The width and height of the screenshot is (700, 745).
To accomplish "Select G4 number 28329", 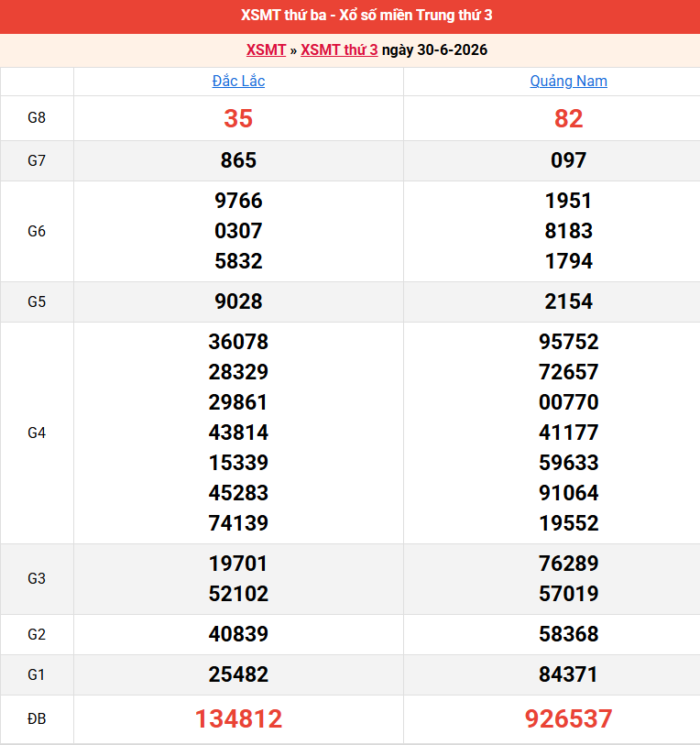I will click(x=238, y=372).
